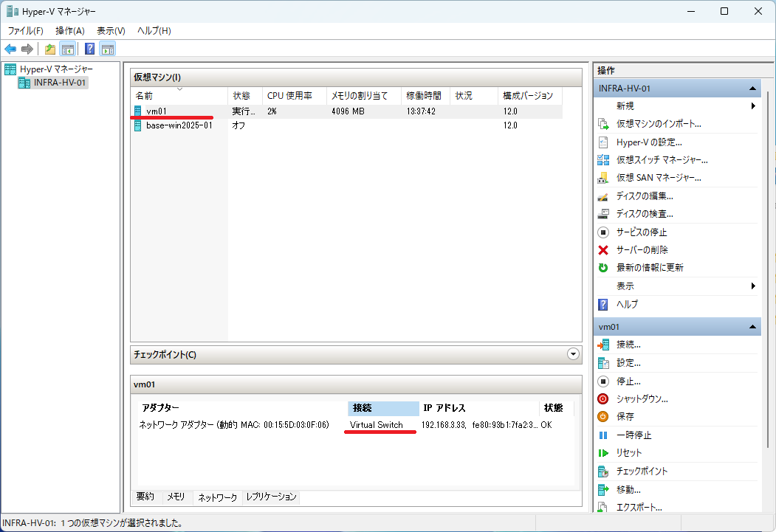Click the 停止... icon for vm01
The image size is (776, 532).
[602, 381]
